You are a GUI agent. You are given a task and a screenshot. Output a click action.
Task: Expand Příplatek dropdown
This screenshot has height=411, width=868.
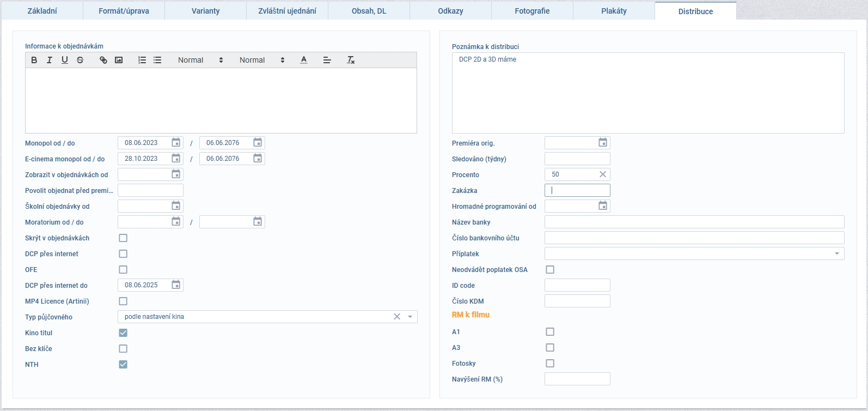[x=837, y=253]
